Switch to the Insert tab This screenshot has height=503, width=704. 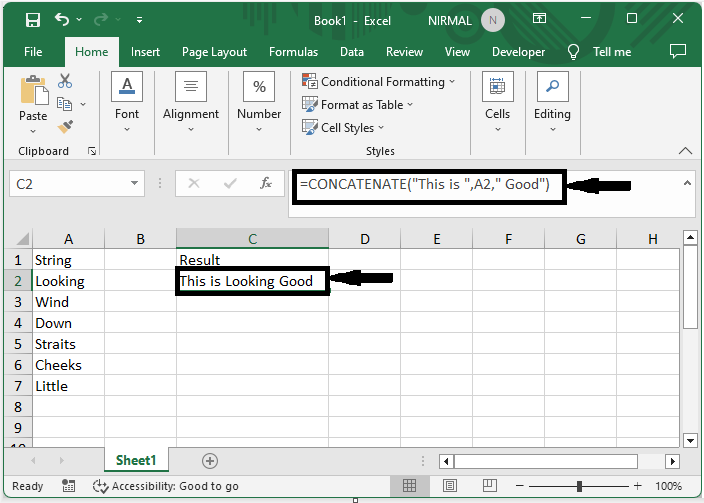coord(145,52)
